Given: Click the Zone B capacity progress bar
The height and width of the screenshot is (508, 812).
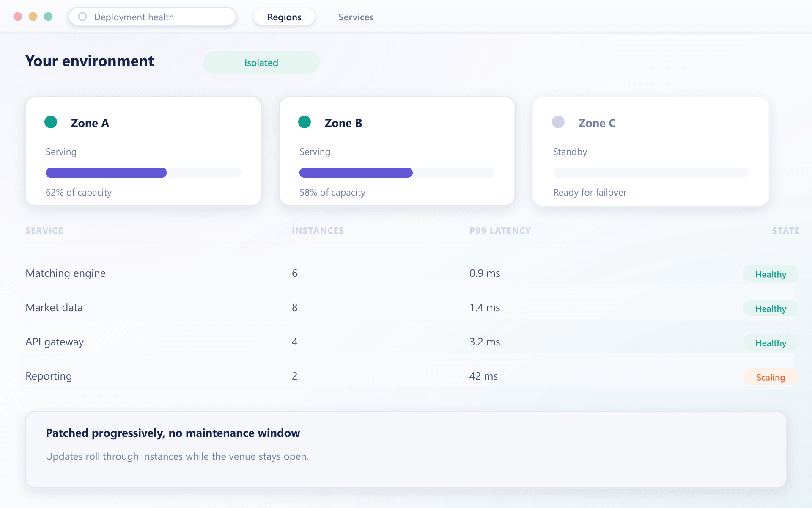Looking at the screenshot, I should pyautogui.click(x=397, y=173).
